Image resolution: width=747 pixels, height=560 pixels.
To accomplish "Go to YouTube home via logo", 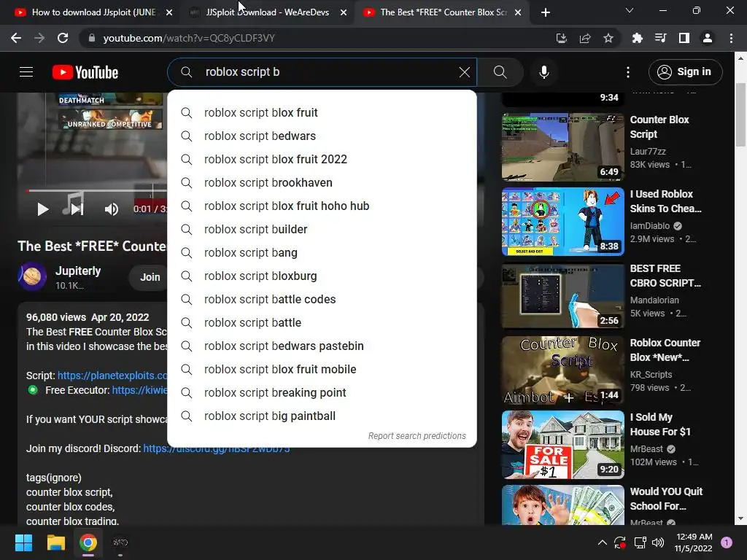I will pyautogui.click(x=85, y=72).
